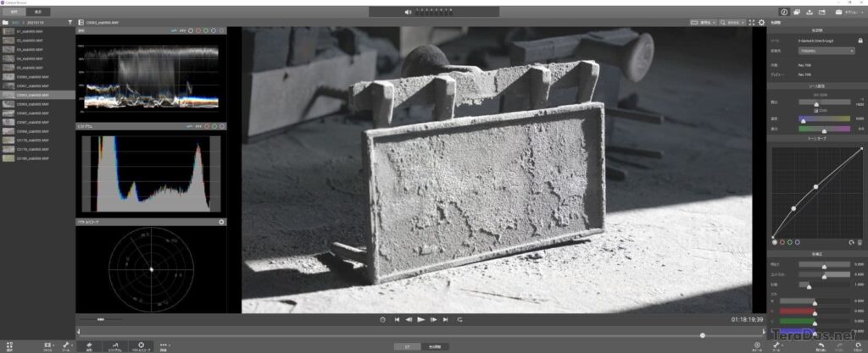Click the filter funnel icon above clip list
Image resolution: width=868 pixels, height=353 pixels.
pos(70,23)
